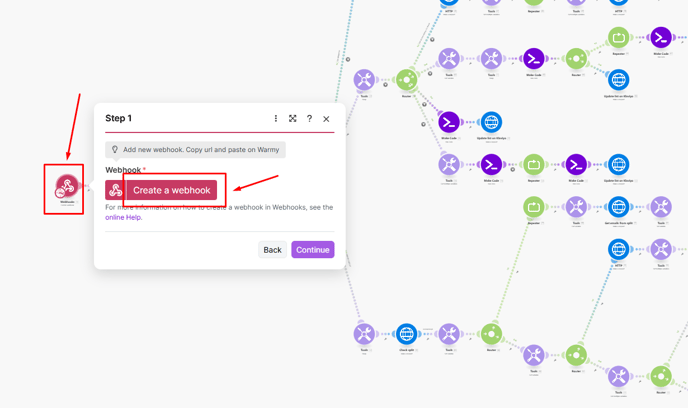This screenshot has height=408, width=688.
Task: Close the Step 1 dialog
Action: [326, 119]
